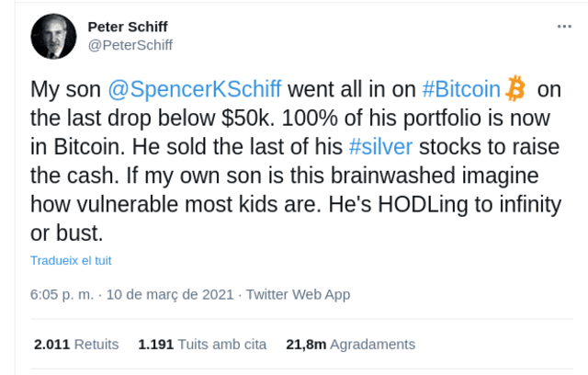Click the Bitcoin logo emoji
Screen dimensions: 588x375
tap(515, 89)
